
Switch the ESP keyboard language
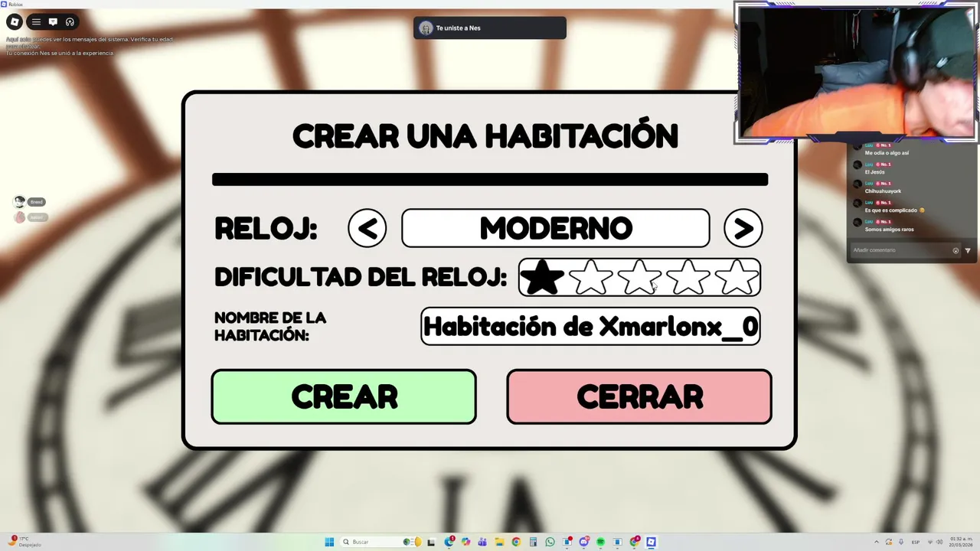pyautogui.click(x=916, y=542)
